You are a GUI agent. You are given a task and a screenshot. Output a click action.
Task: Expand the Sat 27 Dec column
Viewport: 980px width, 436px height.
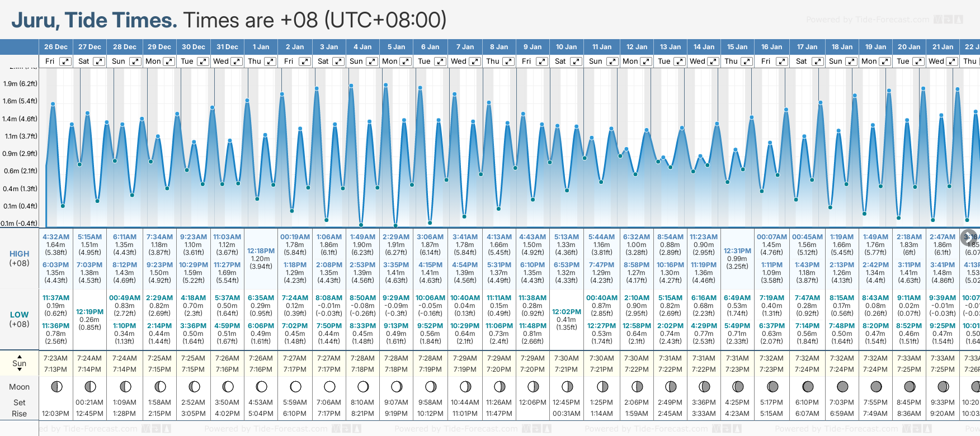(x=99, y=61)
